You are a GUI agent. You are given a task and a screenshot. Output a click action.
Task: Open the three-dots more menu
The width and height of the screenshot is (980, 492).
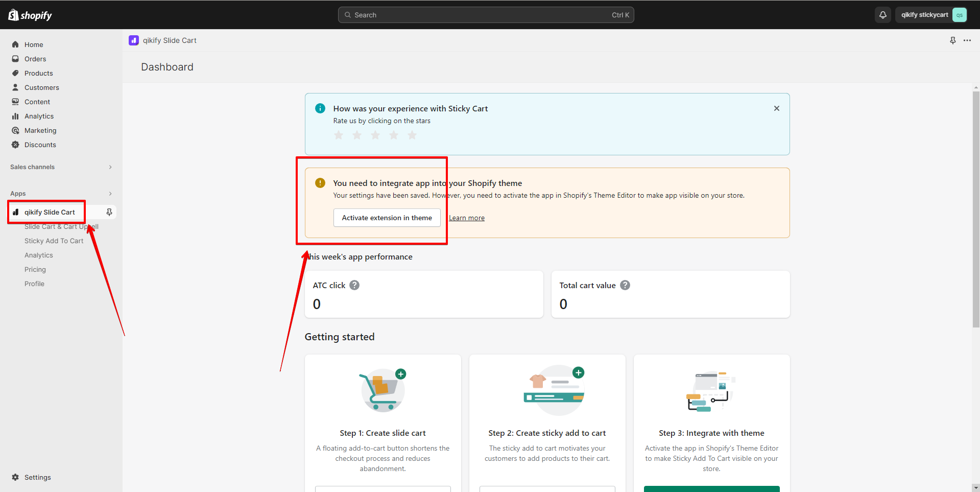pos(967,40)
